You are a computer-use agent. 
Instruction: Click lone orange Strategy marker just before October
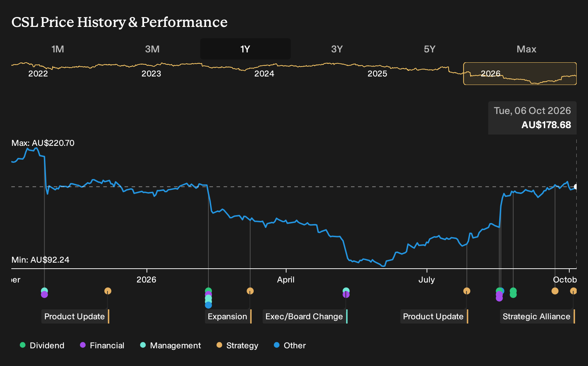pos(555,291)
